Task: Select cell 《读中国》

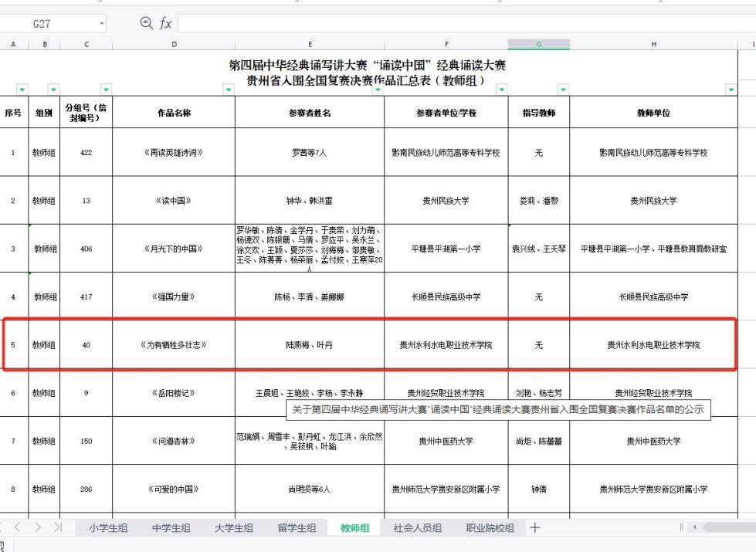Action: 174,201
